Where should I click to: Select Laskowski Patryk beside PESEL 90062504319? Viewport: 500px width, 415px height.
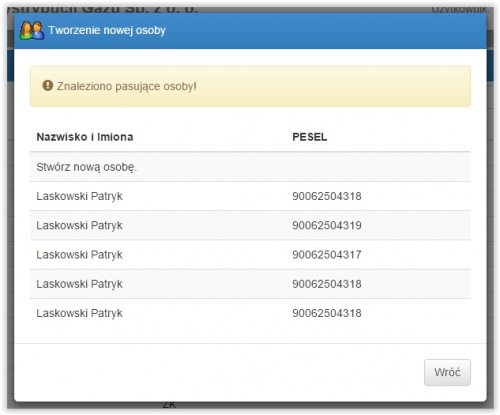click(x=79, y=225)
